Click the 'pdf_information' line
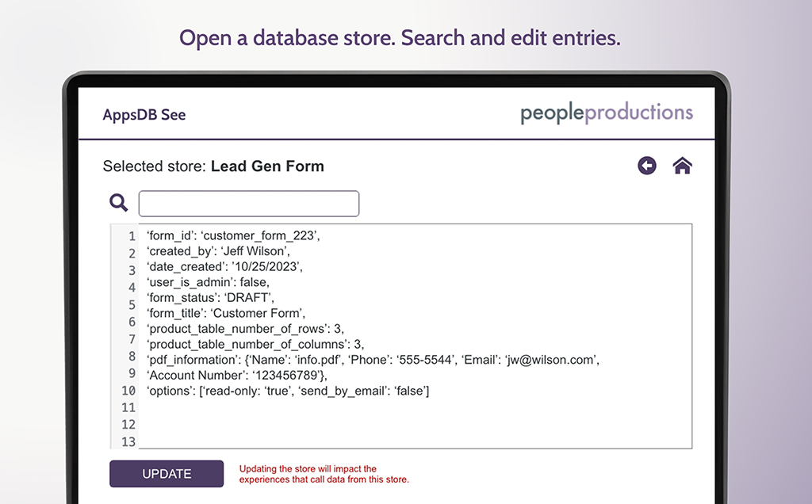812x504 pixels. click(x=373, y=360)
